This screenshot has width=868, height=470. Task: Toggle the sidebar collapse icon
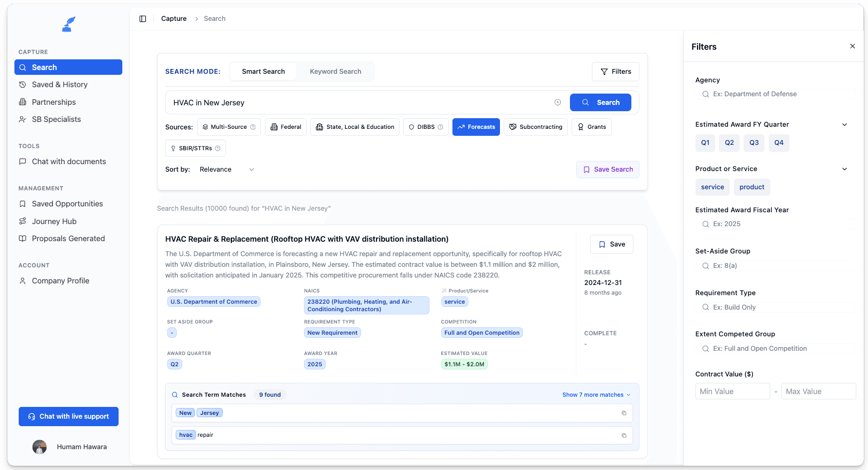pos(143,19)
